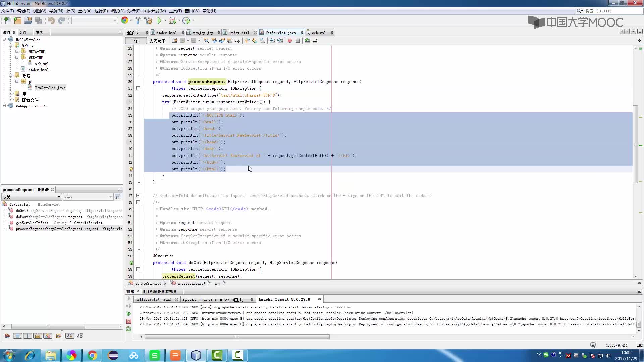644x362 pixels.
Task: Open the 重构(A) menu
Action: 85,11
